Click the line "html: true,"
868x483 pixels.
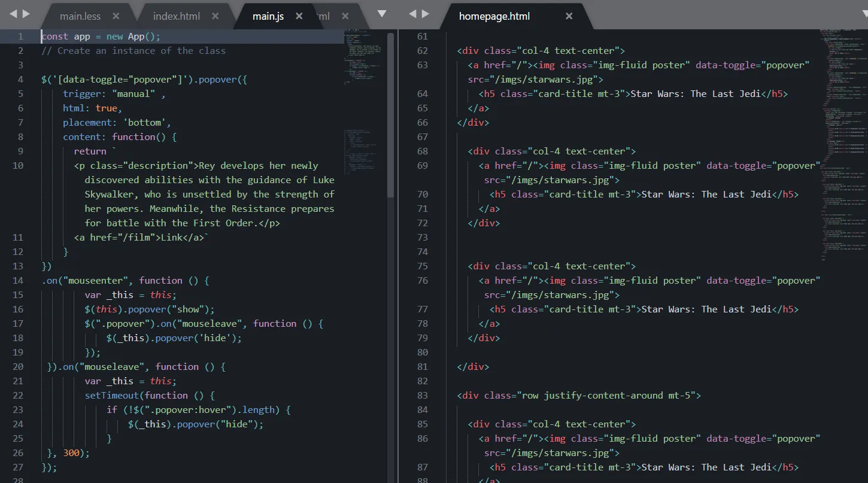[93, 108]
